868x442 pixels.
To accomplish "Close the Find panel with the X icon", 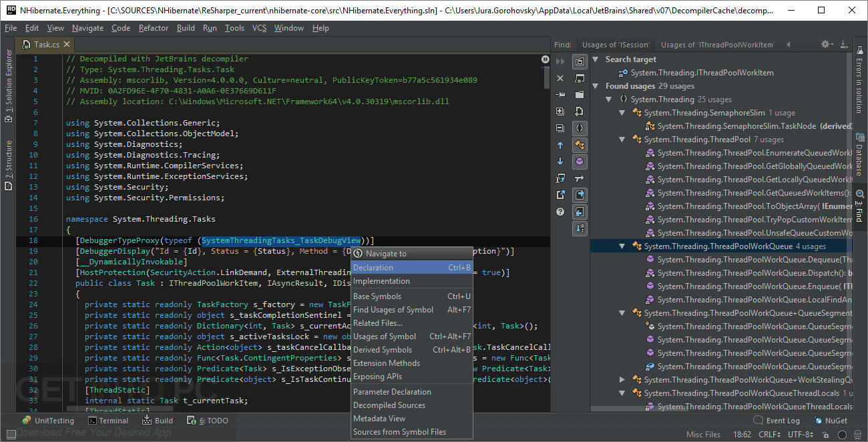I will tap(560, 78).
